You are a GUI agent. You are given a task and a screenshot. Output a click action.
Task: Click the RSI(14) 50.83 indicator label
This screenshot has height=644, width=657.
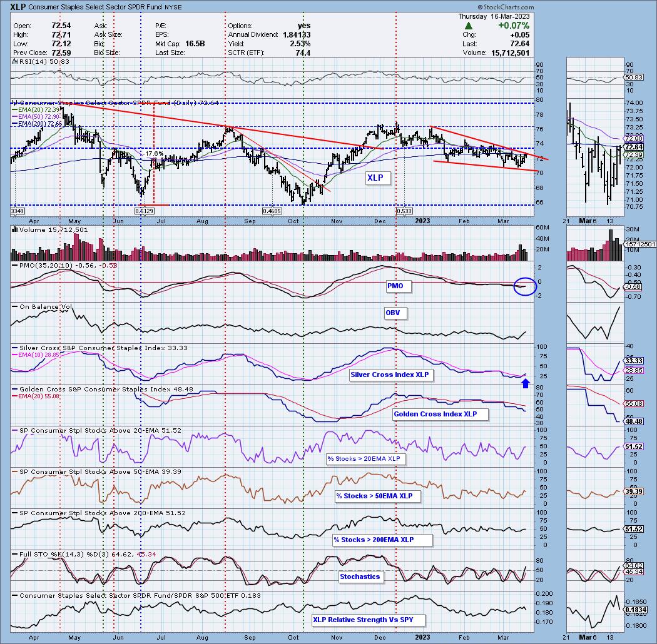coord(44,61)
